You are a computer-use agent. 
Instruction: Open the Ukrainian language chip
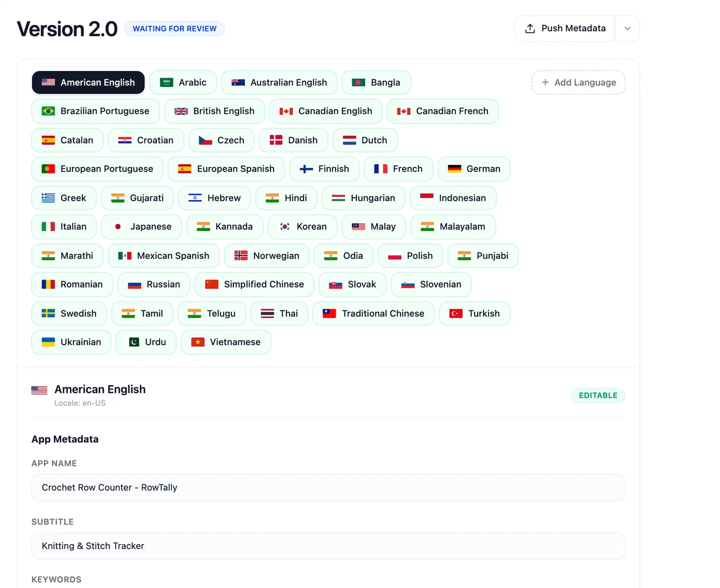[71, 342]
